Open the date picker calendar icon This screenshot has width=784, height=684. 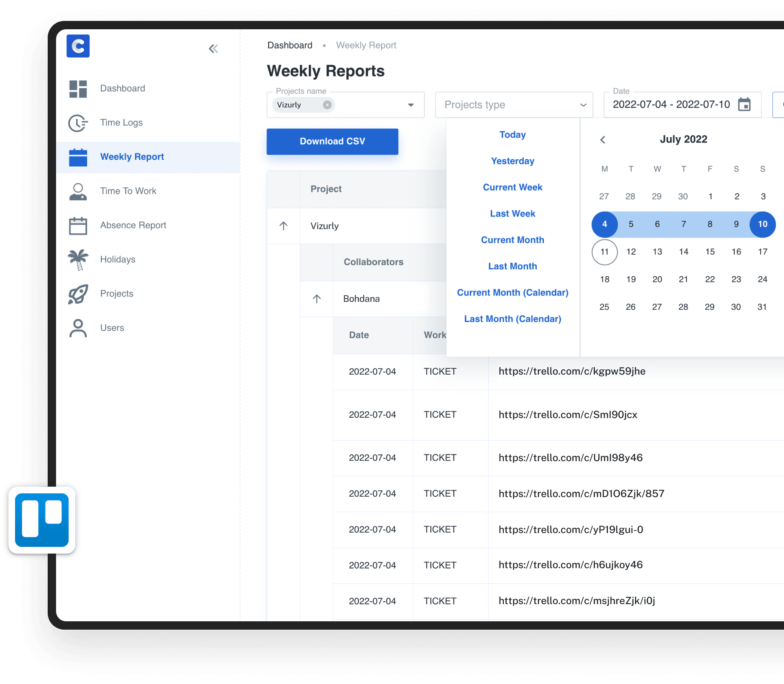point(744,105)
